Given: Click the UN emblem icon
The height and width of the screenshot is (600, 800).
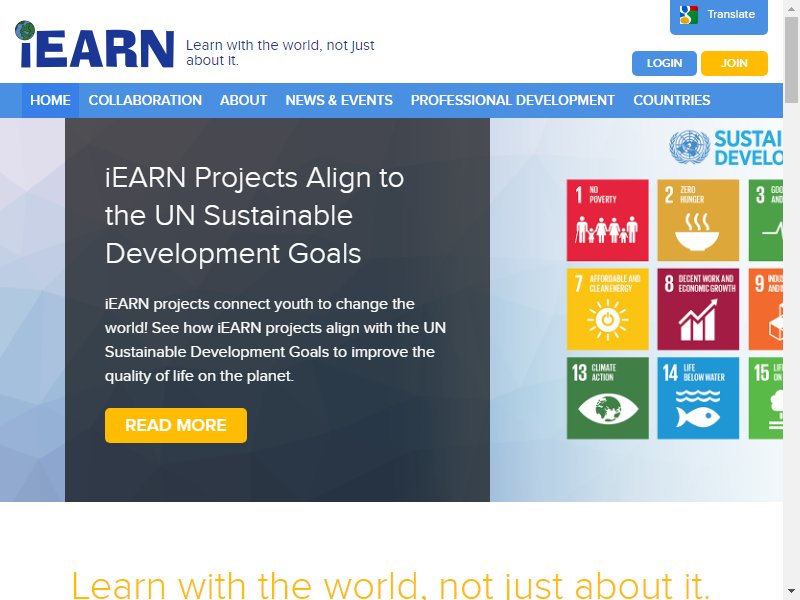Looking at the screenshot, I should click(689, 147).
